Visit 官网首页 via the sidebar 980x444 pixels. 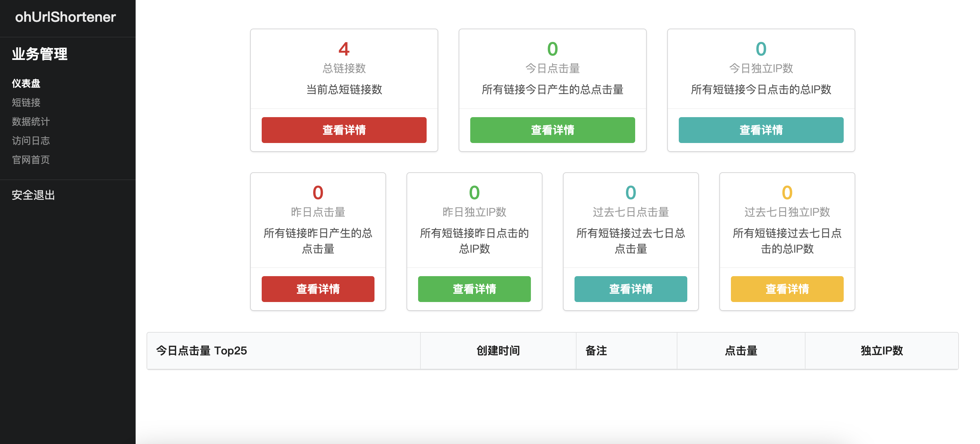[x=30, y=160]
